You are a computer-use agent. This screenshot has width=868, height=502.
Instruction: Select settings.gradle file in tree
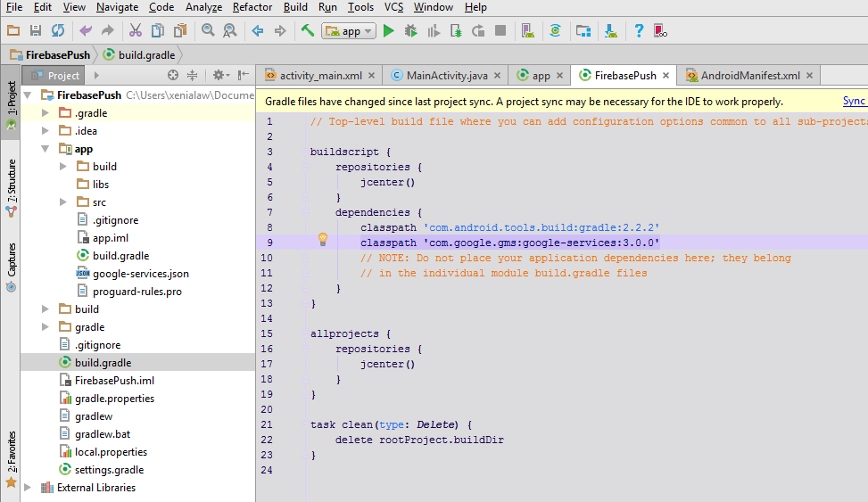102,469
